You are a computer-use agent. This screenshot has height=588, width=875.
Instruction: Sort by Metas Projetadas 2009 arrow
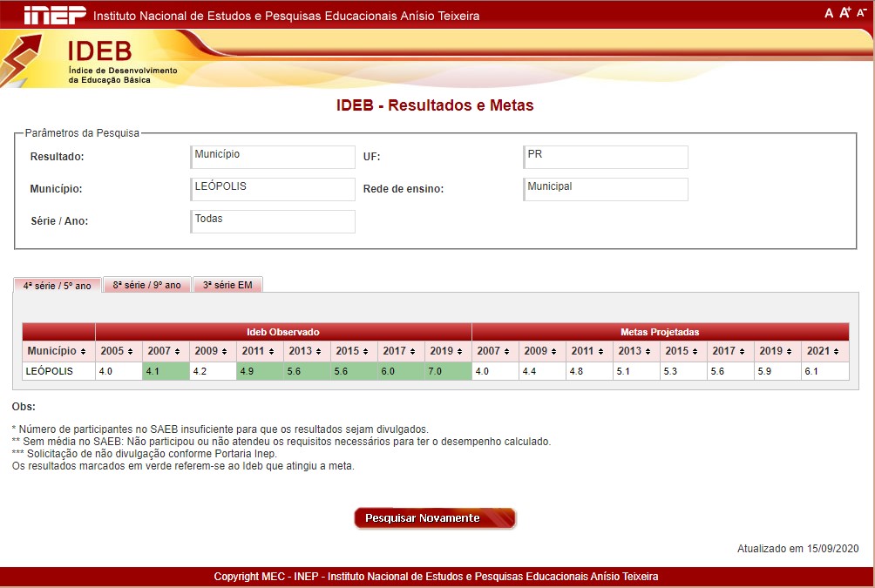point(553,351)
